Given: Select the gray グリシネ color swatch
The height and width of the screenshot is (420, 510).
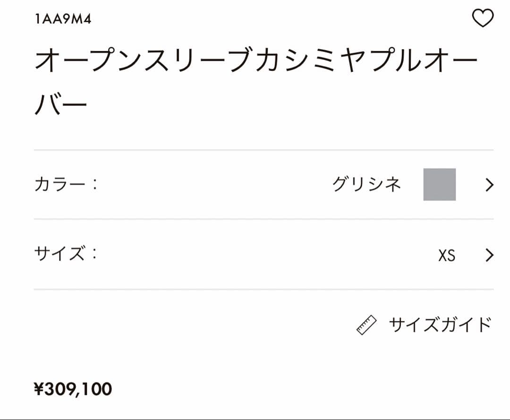Looking at the screenshot, I should [x=439, y=185].
